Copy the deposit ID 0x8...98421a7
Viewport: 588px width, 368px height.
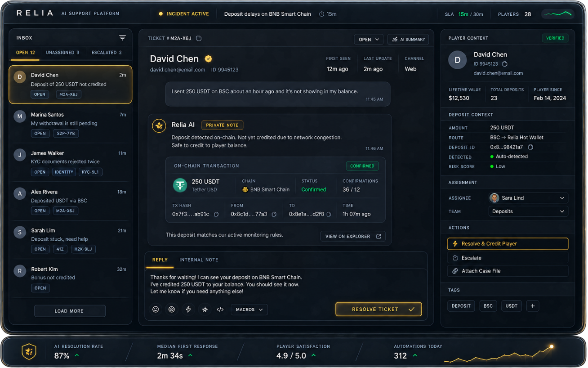coord(531,147)
